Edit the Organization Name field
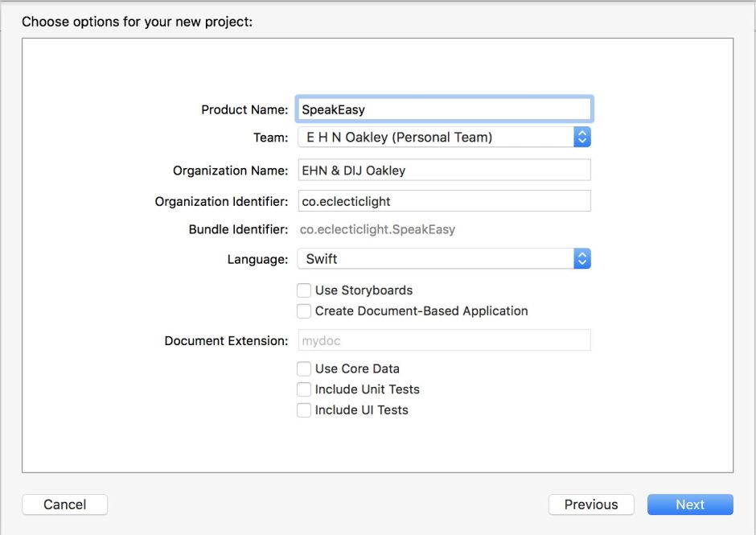 click(x=444, y=171)
